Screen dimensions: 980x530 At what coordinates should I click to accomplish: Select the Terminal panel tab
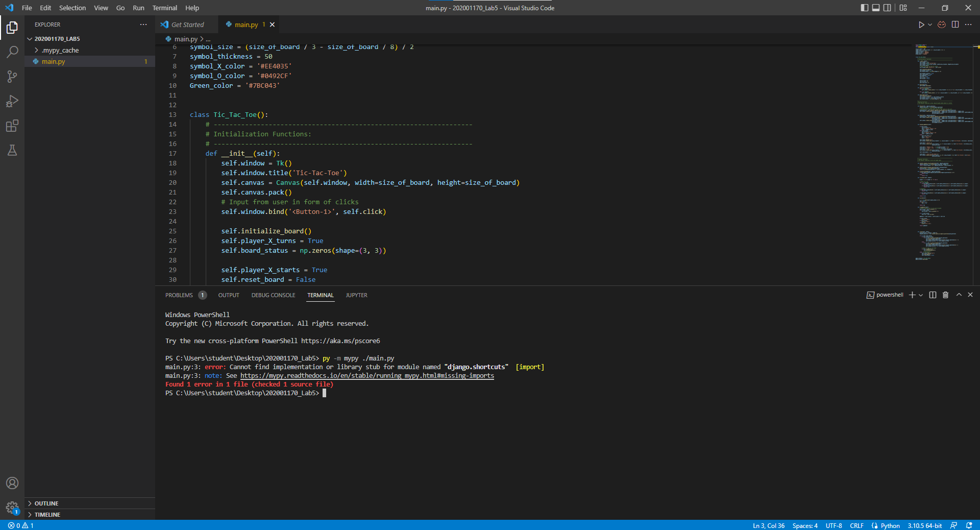tap(321, 295)
